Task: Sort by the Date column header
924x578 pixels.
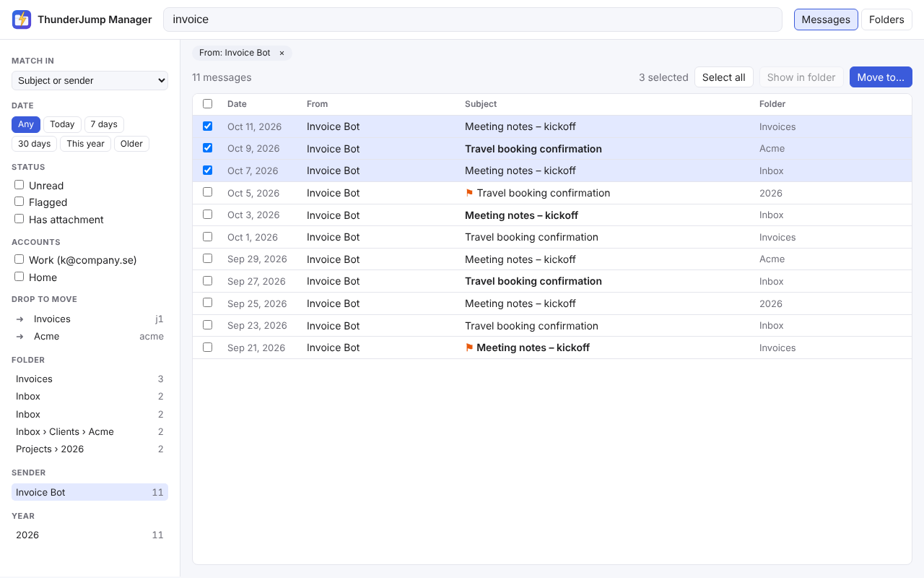Action: click(x=237, y=104)
